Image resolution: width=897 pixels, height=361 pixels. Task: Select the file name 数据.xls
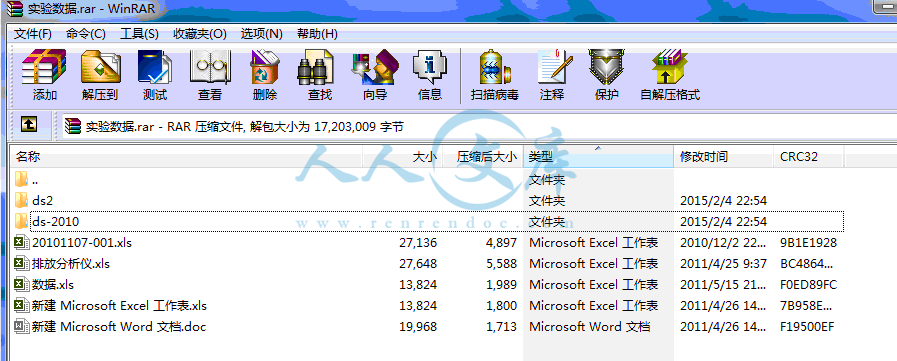(53, 284)
